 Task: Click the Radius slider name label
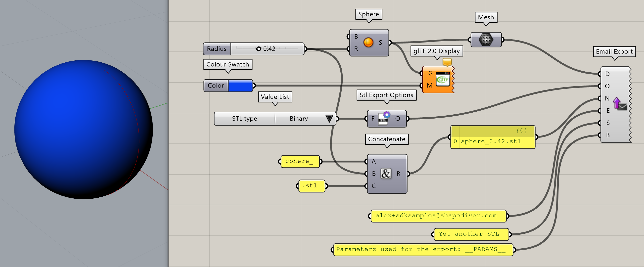tap(217, 49)
